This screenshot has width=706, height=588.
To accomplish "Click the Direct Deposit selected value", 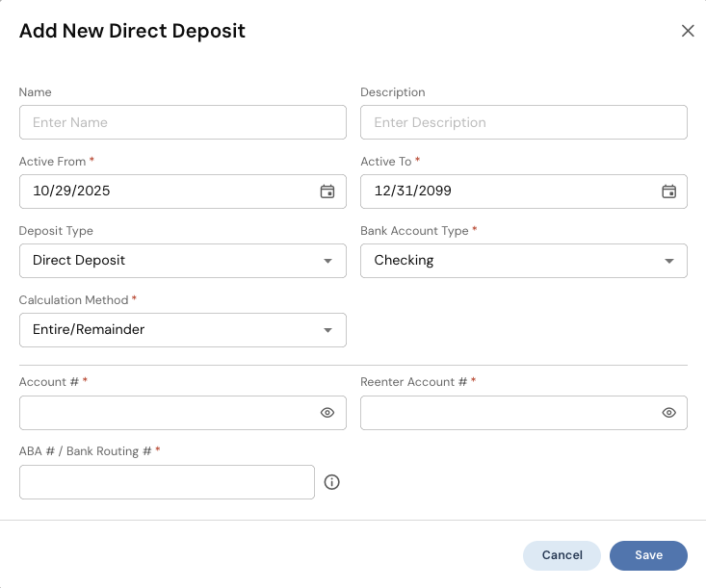I will [79, 261].
